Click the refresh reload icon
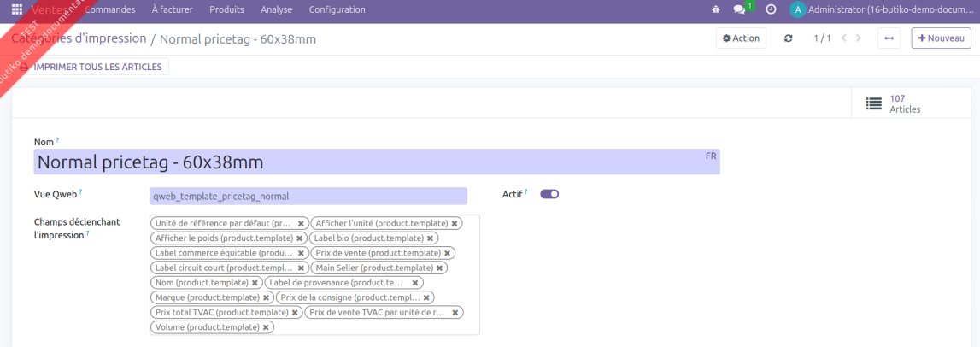The height and width of the screenshot is (347, 980). 788,38
